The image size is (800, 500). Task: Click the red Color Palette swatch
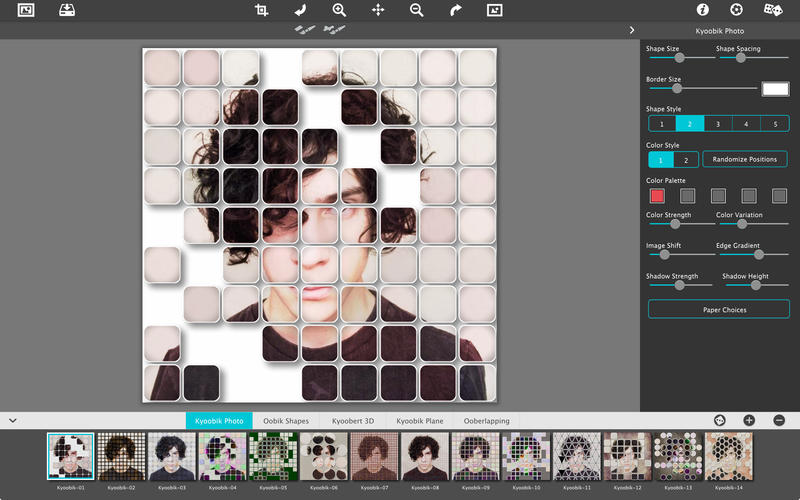[657, 196]
